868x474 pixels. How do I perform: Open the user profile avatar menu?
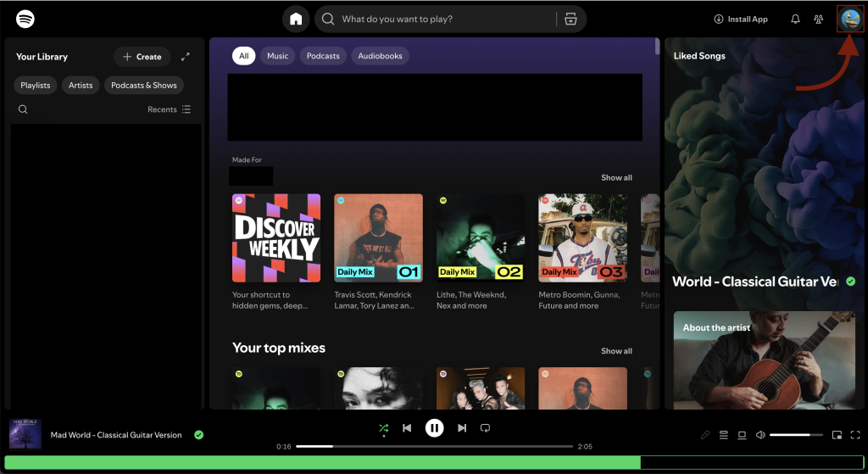coord(850,19)
